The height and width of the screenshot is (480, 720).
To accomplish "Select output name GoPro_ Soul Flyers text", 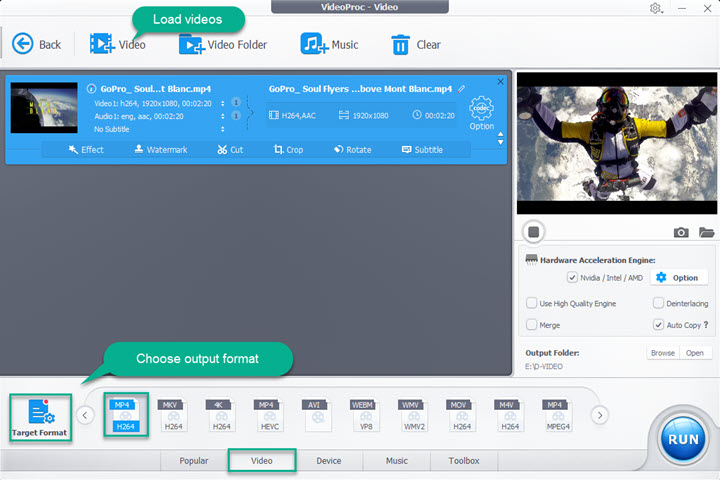I will pos(360,89).
